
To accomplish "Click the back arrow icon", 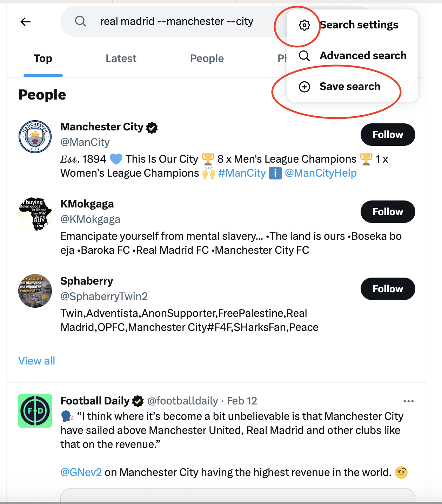I will (x=26, y=22).
